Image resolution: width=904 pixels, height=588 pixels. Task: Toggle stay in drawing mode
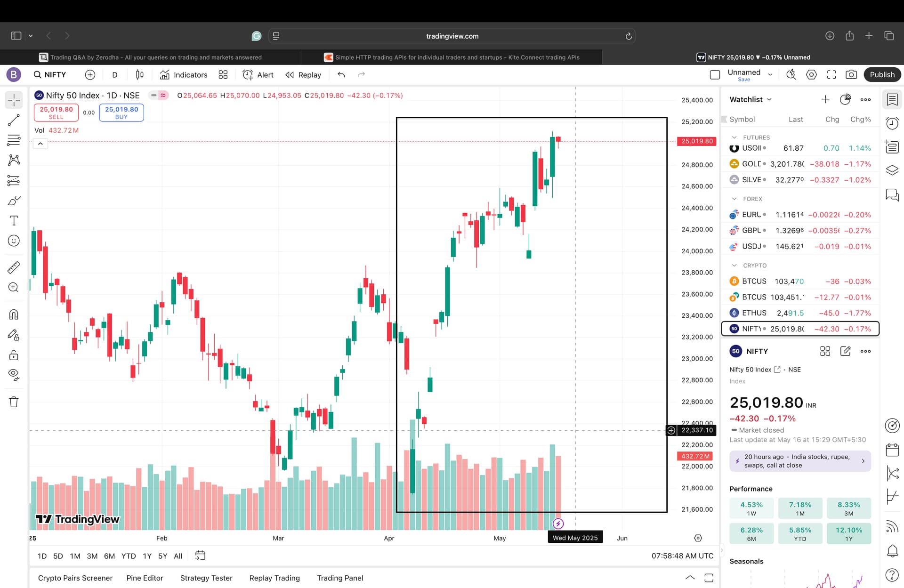coord(14,335)
